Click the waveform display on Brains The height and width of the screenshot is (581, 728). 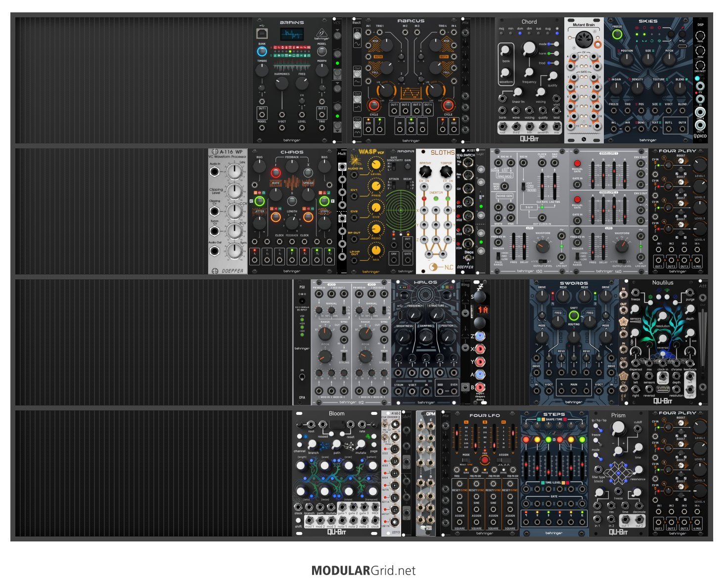[292, 34]
